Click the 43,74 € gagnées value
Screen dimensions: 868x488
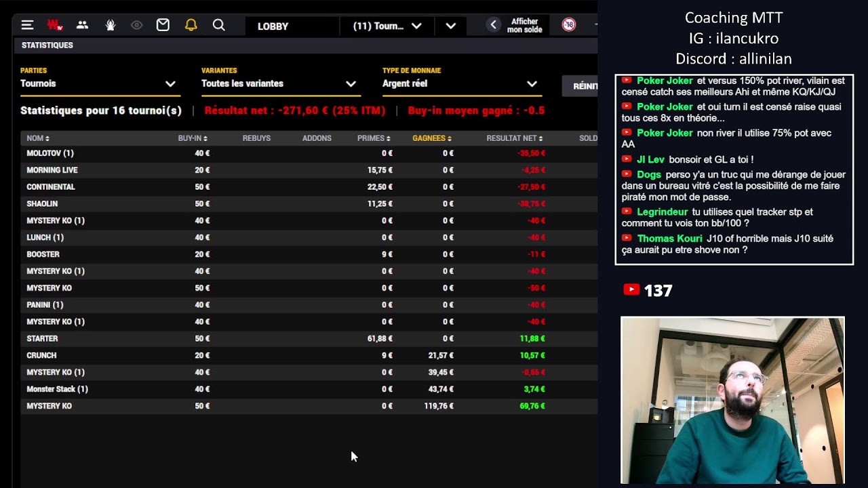click(x=441, y=389)
